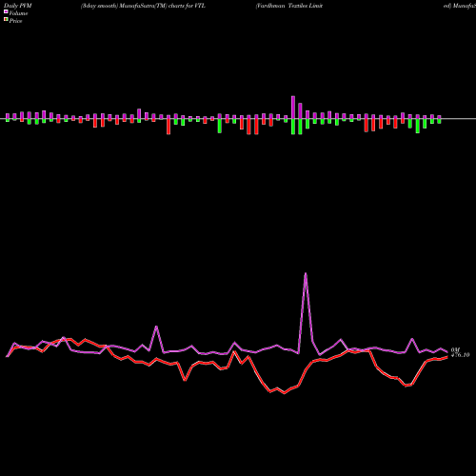Select the Price legend label
This screenshot has height=476, width=476.
pyautogui.click(x=15, y=21)
